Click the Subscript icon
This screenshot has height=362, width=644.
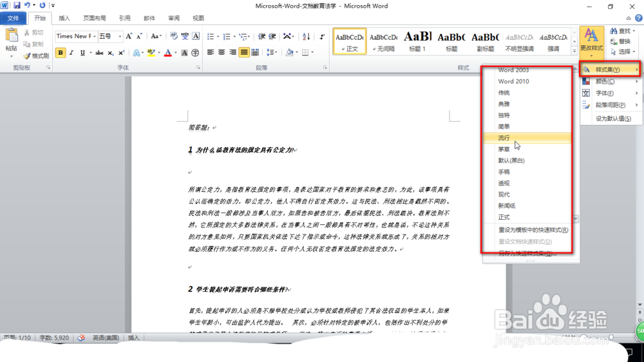[110, 53]
